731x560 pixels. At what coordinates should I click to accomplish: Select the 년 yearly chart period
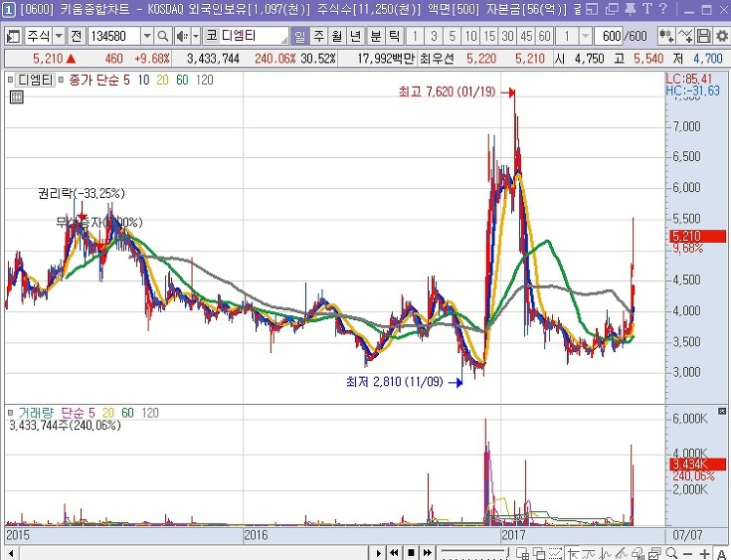tap(356, 36)
